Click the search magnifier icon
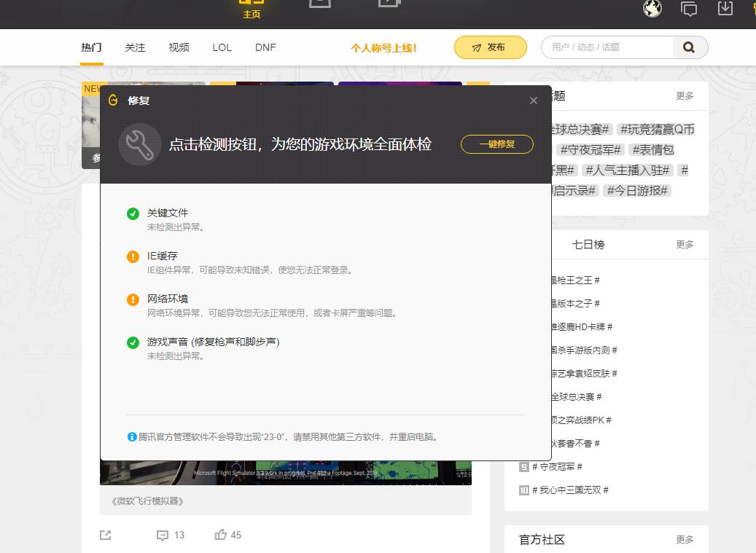 689,47
